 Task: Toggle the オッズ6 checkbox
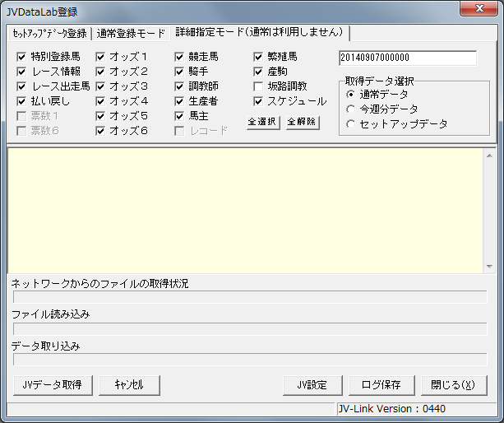(100, 131)
